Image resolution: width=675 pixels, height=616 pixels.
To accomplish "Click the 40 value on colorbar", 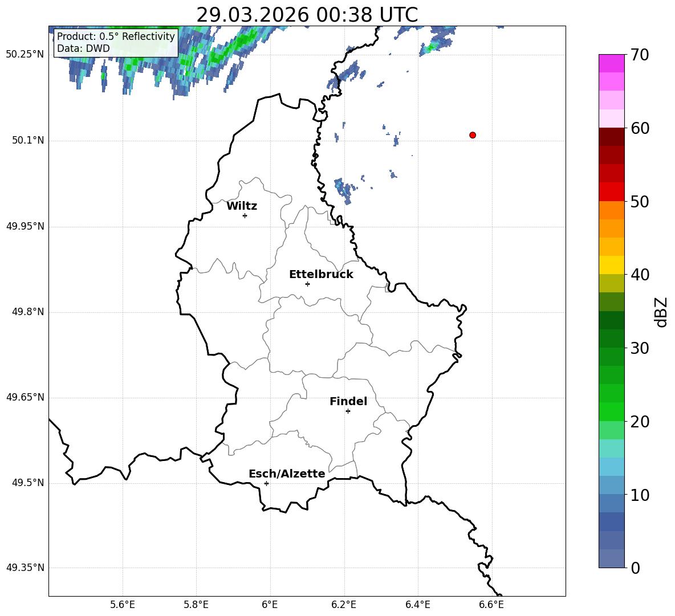I will [x=639, y=275].
